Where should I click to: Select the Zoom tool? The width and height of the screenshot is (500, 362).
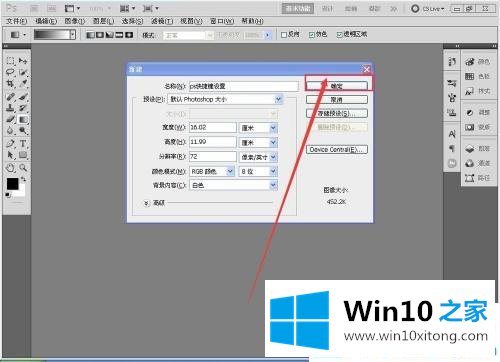[23, 168]
